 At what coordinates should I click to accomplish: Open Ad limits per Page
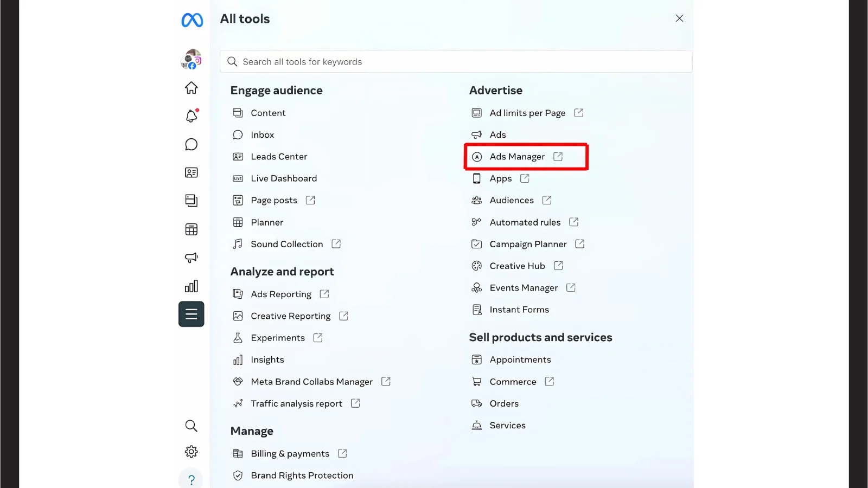tap(527, 113)
